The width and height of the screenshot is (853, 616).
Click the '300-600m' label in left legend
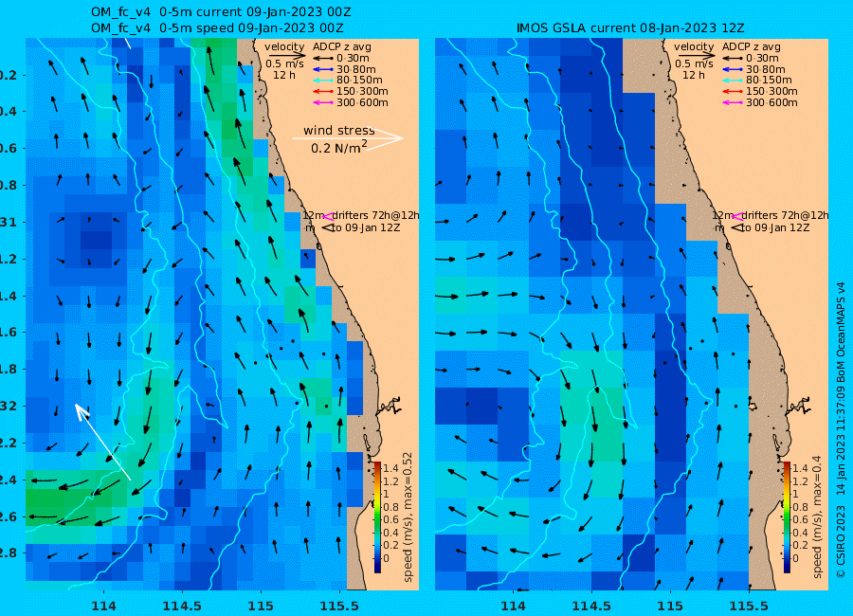tap(362, 103)
